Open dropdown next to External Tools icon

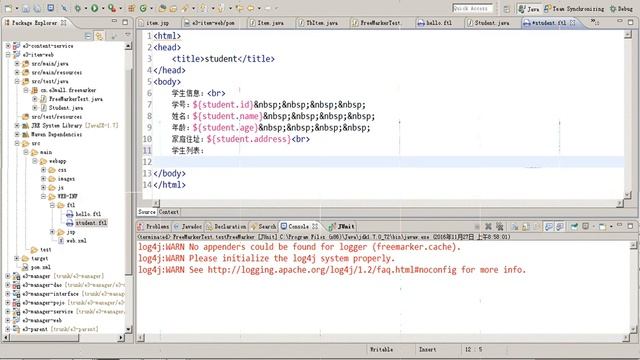coord(120,8)
